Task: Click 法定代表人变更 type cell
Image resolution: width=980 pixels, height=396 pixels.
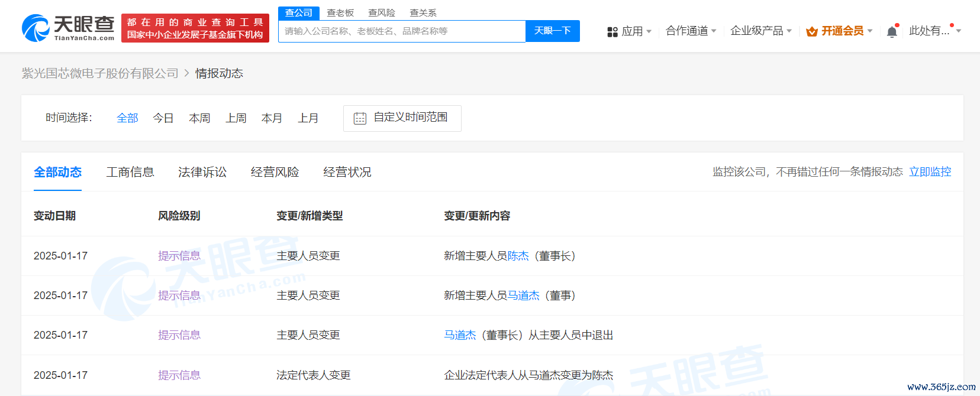Action: point(314,375)
